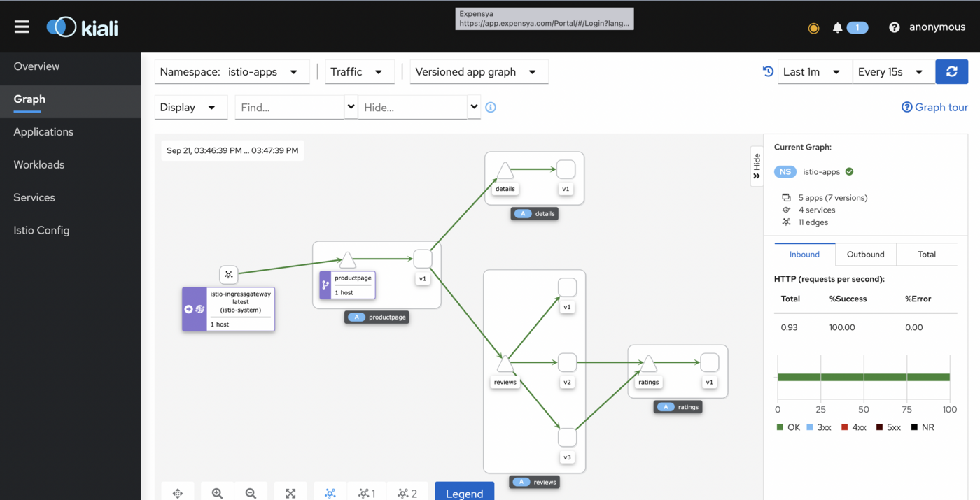
Task: Click the refresh graph button
Action: click(951, 72)
